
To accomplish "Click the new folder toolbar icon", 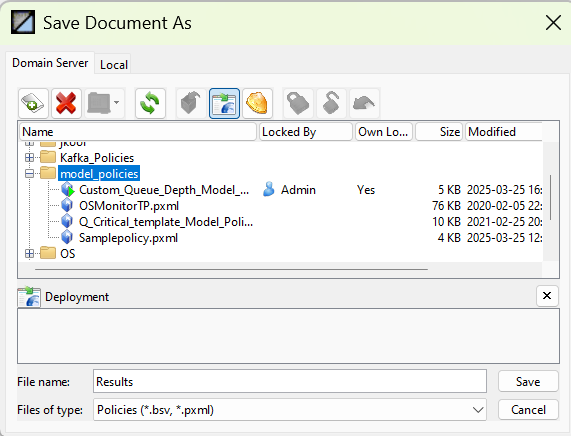I will [33, 103].
